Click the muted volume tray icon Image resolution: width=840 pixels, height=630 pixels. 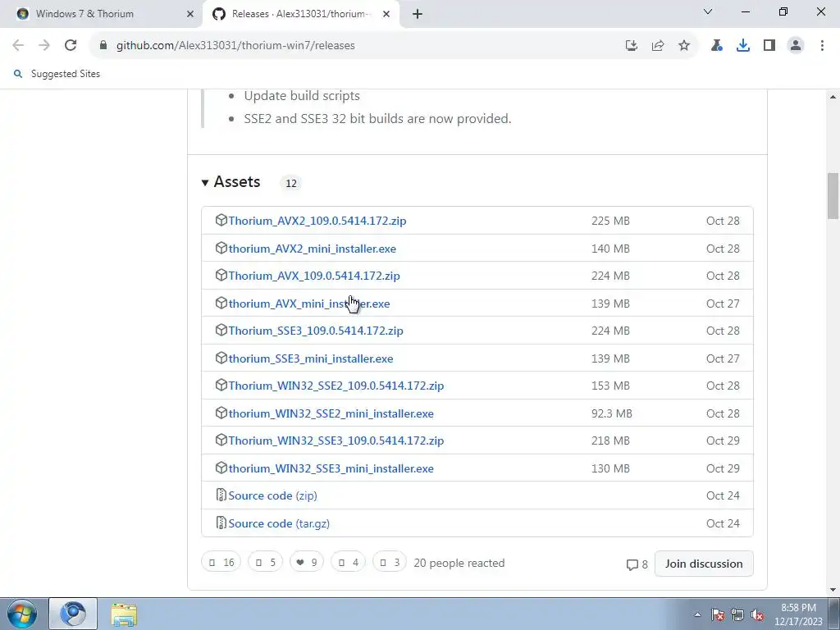tap(757, 614)
